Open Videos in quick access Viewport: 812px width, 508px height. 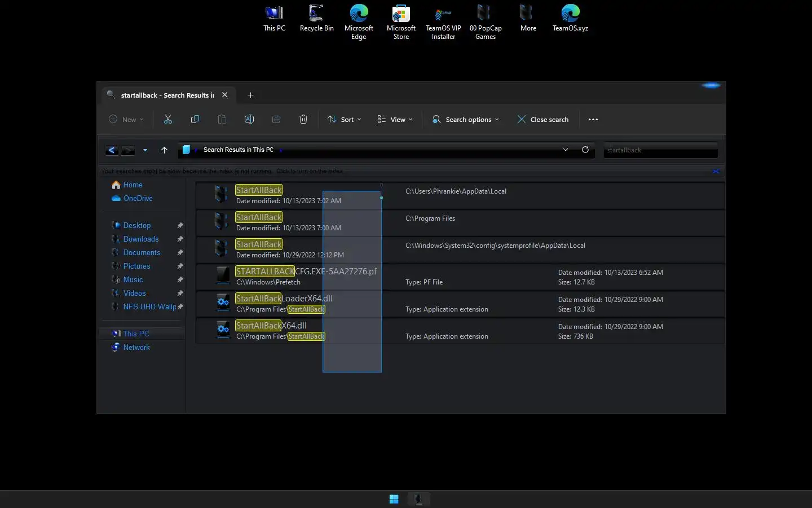pyautogui.click(x=134, y=293)
